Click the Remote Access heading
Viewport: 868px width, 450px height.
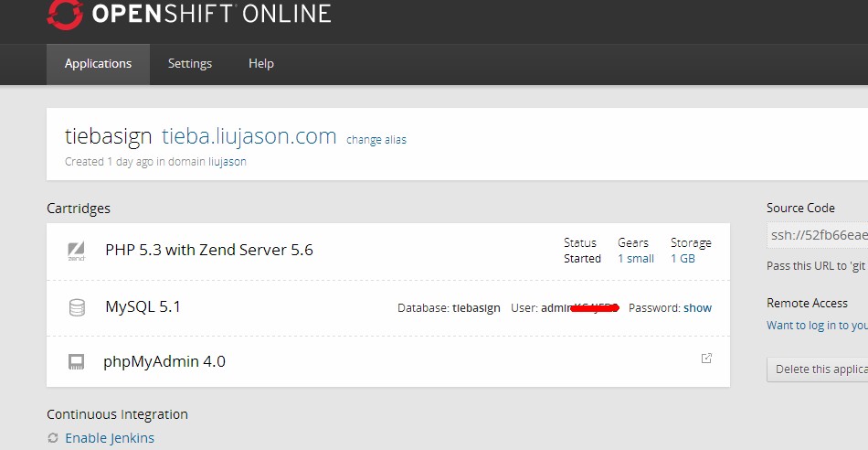click(807, 303)
